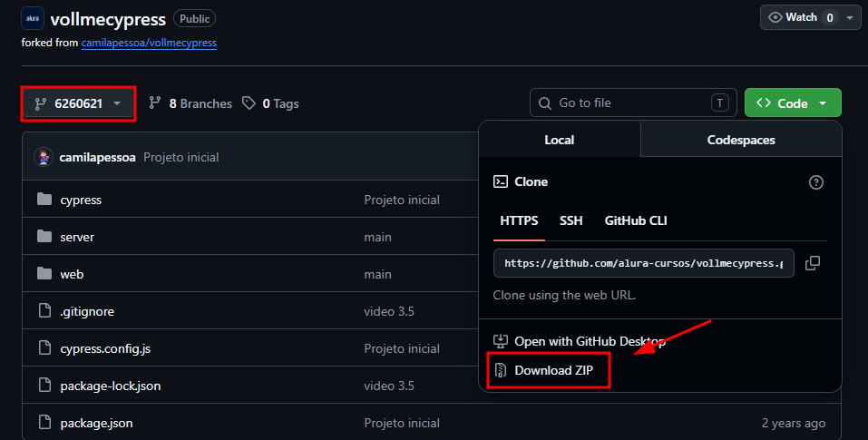Click the zip file icon beside Download ZIP
This screenshot has height=440, width=868.
501,370
